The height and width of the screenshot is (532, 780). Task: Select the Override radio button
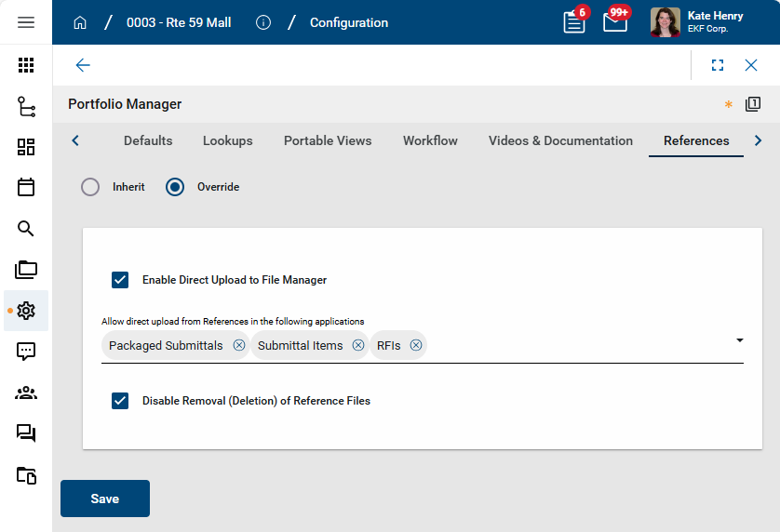175,187
